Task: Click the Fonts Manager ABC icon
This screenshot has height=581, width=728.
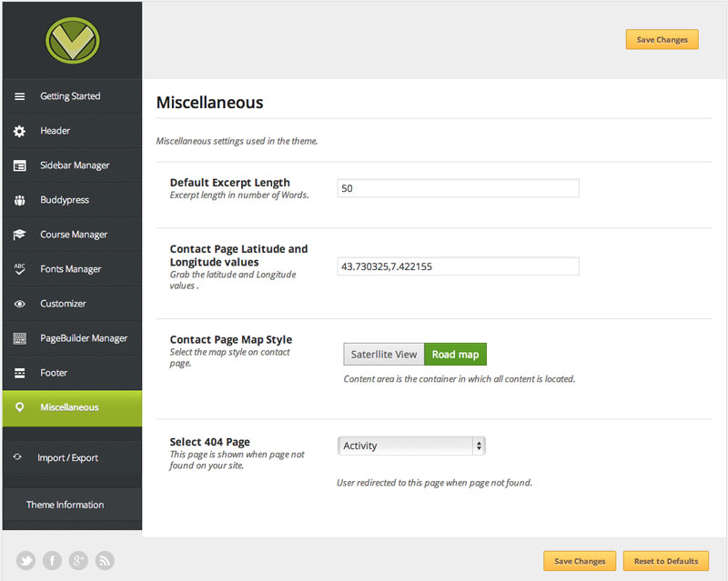Action: pos(19,269)
